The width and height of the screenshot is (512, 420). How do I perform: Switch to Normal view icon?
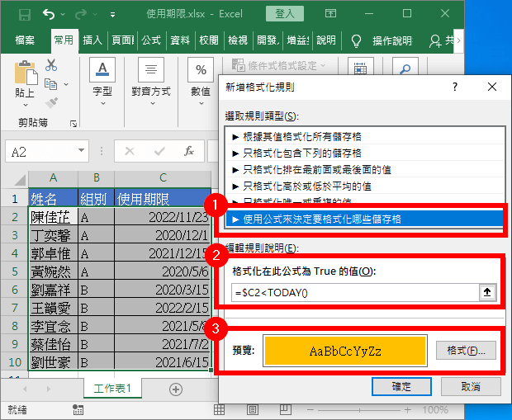pos(219,410)
